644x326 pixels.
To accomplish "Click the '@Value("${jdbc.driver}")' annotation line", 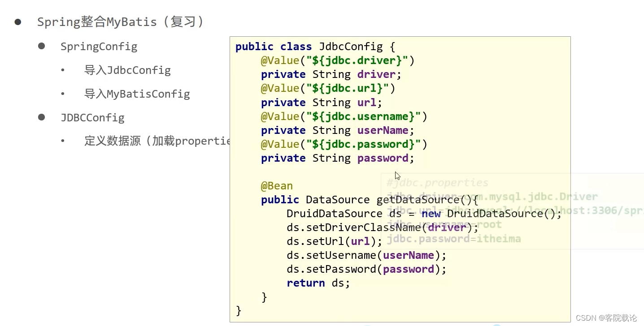I will pyautogui.click(x=338, y=60).
